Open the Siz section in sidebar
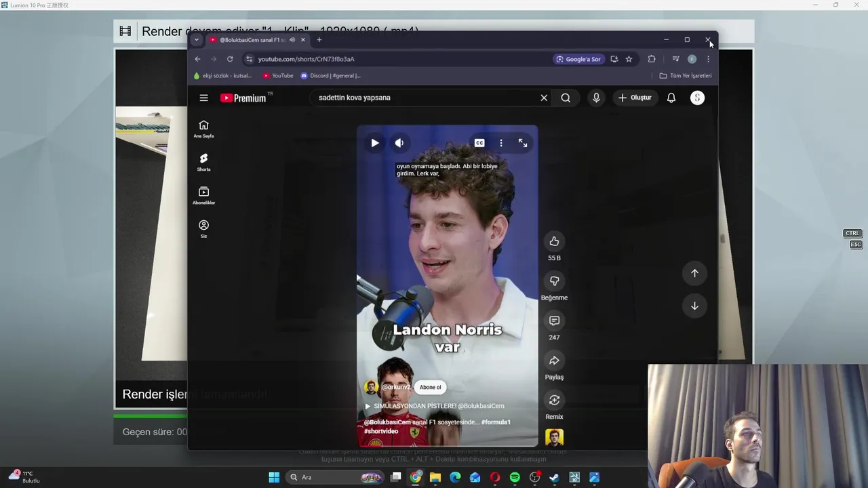The image size is (868, 488). [x=203, y=228]
